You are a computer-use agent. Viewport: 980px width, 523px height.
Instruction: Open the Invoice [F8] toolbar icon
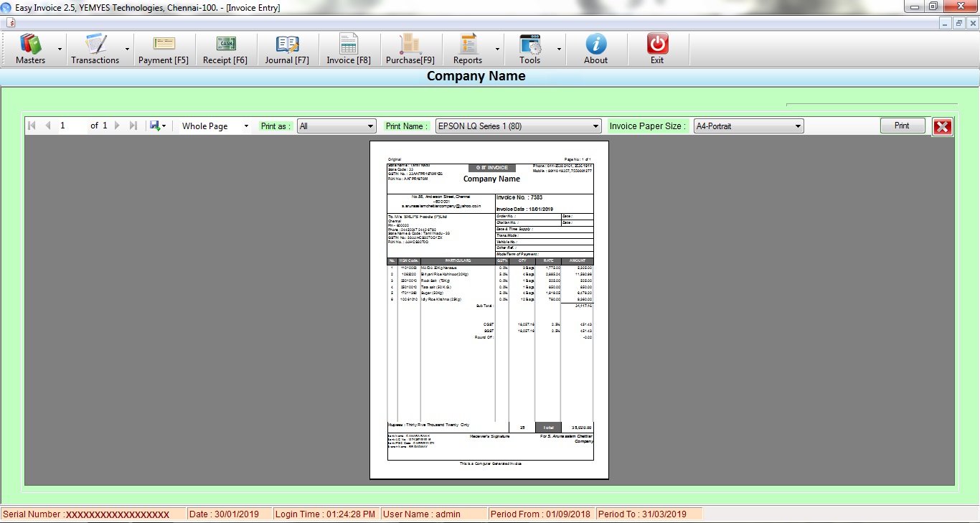(349, 44)
